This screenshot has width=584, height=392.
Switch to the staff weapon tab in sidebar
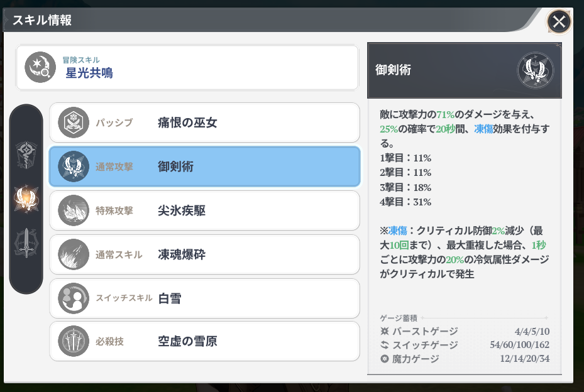point(26,153)
